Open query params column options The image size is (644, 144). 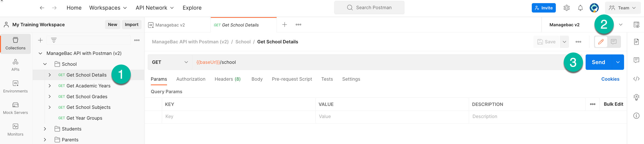click(x=593, y=104)
